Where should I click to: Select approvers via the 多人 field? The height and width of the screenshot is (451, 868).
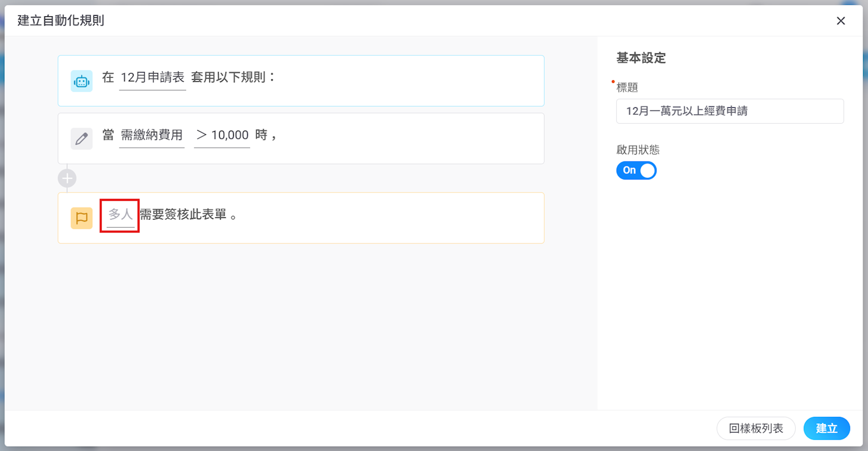(x=120, y=215)
